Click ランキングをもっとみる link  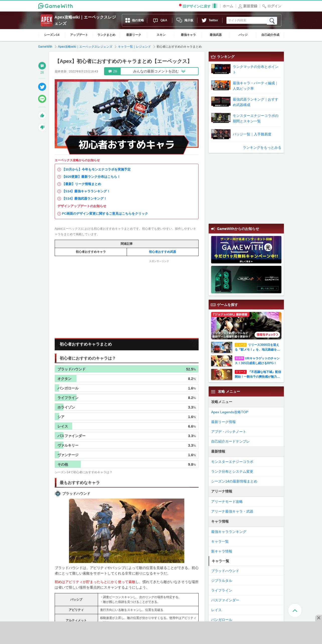(x=262, y=147)
